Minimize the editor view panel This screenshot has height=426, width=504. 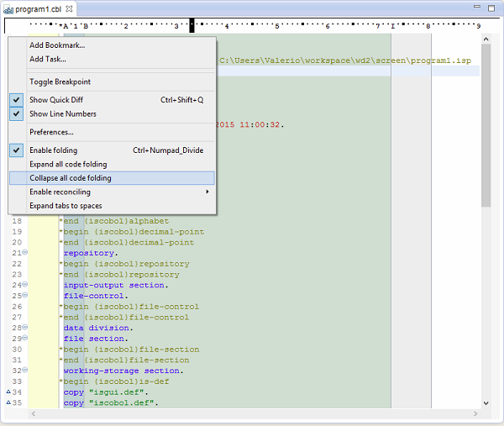click(476, 8)
